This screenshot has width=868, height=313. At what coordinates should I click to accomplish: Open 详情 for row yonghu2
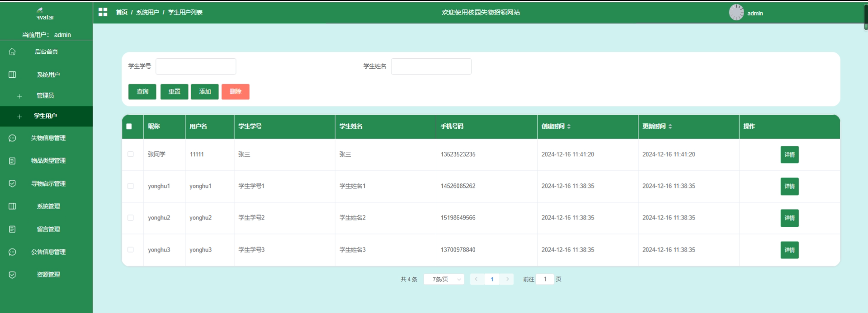789,218
